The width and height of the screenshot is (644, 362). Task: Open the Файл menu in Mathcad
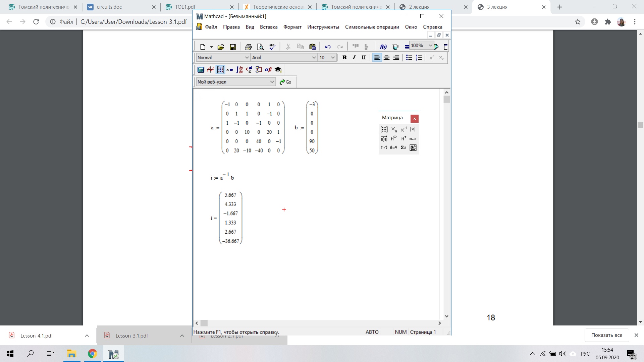coord(211,27)
